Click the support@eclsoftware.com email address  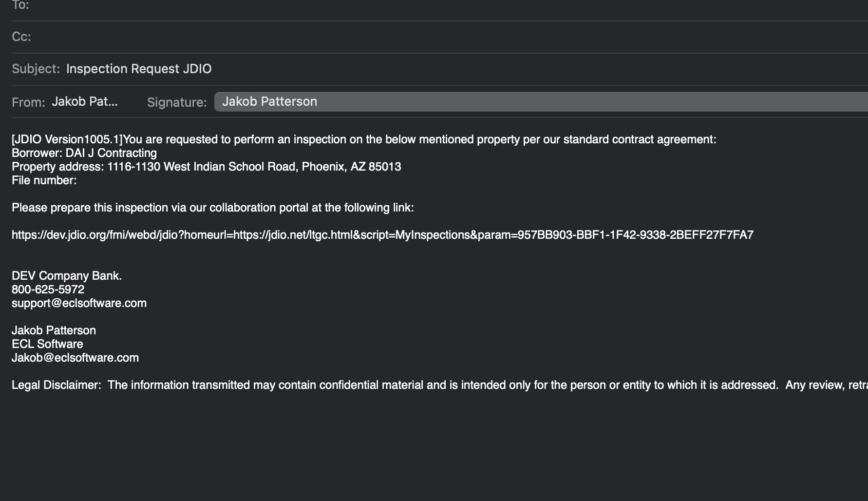[x=79, y=303]
